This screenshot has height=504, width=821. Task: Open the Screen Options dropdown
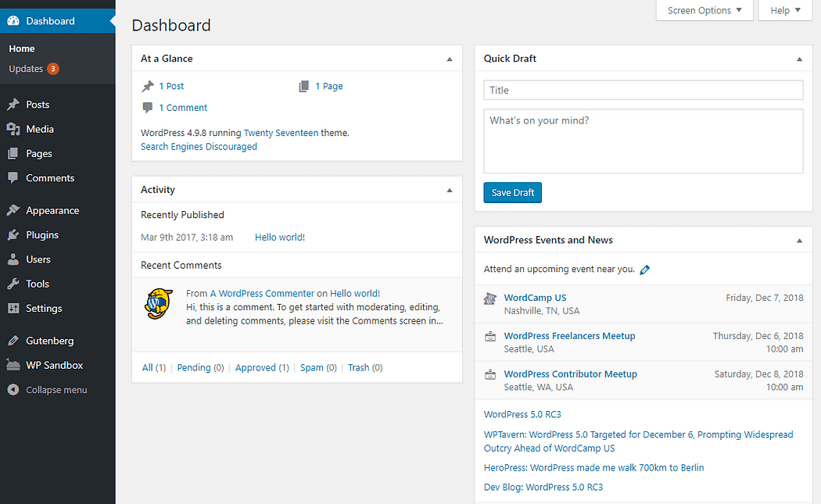pos(704,10)
